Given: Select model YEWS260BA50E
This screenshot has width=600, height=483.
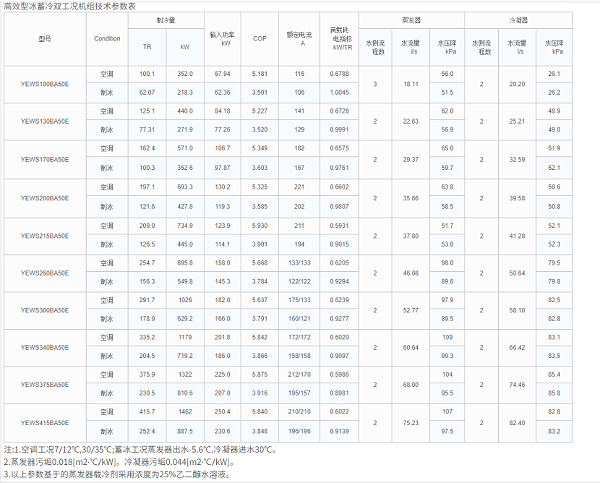Looking at the screenshot, I should tap(45, 273).
